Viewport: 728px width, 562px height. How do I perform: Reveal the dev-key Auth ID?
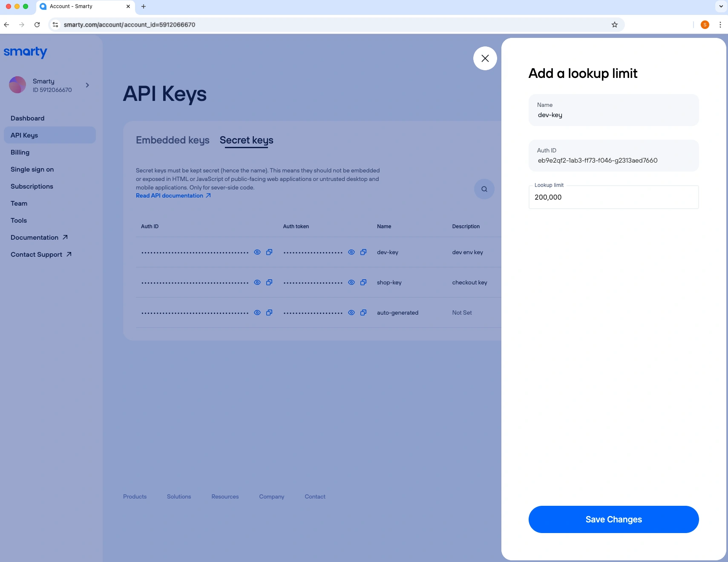coord(257,252)
